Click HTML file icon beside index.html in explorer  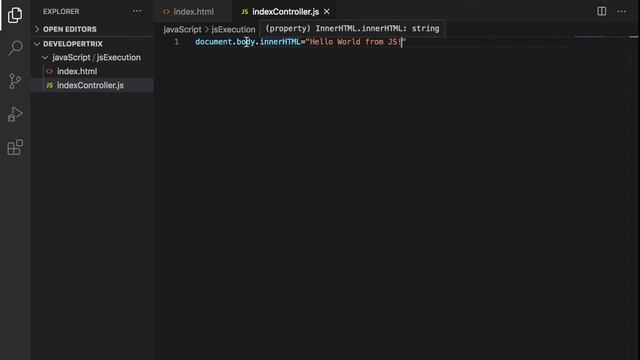pos(49,71)
